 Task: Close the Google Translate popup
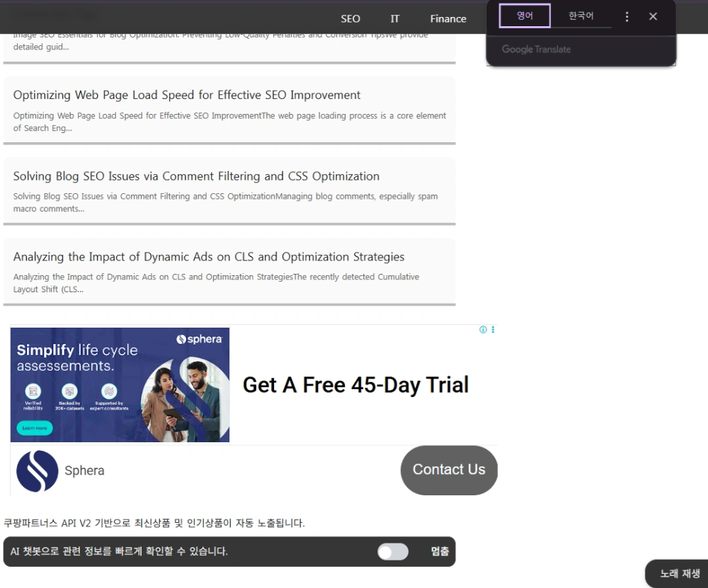(653, 16)
